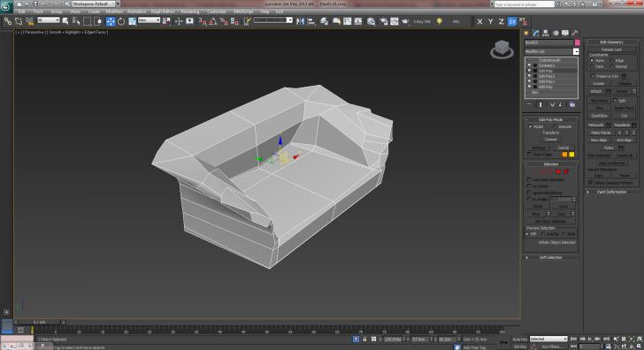Set the constraint to Normal
The width and height of the screenshot is (644, 350).
612,66
